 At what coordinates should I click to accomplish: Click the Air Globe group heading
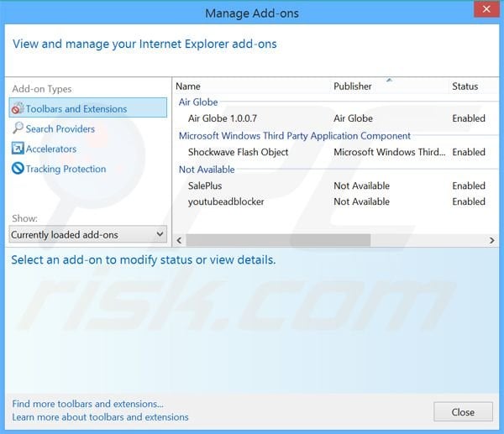coord(198,102)
